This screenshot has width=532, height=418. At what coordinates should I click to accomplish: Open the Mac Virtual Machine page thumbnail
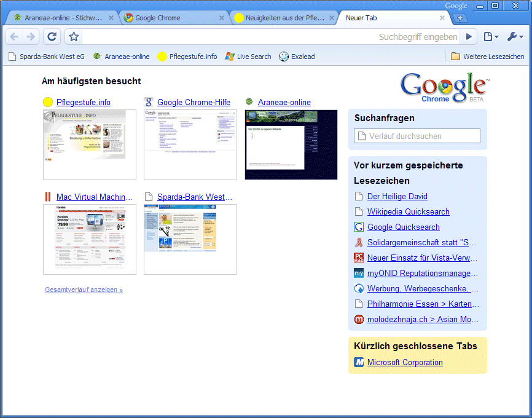[90, 239]
